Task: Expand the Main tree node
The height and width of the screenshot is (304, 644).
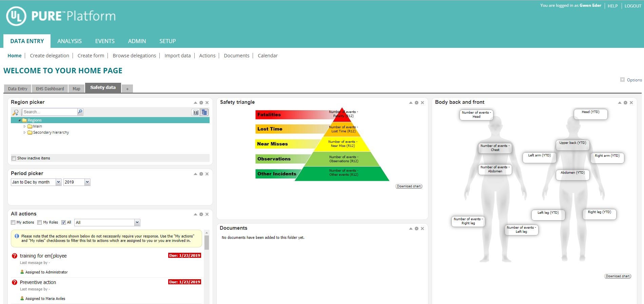Action: pos(24,127)
